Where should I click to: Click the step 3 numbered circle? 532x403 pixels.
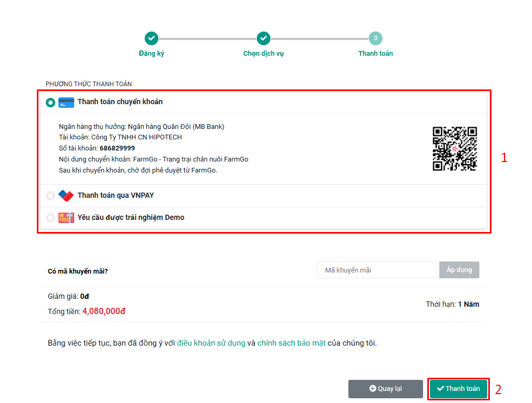click(375, 38)
